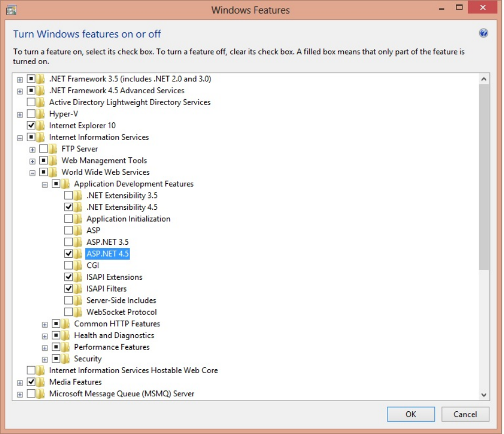Uncheck .NET Extensibility 4.5 checkbox

click(x=69, y=207)
